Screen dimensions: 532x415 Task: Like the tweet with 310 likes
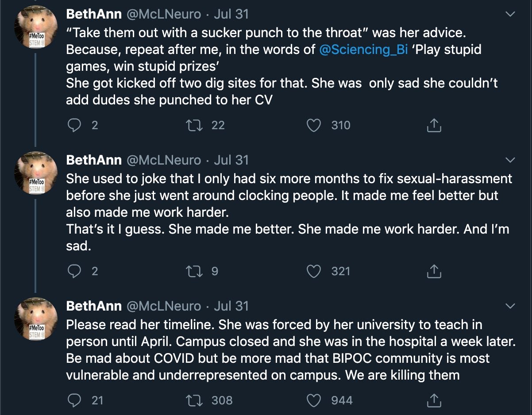pyautogui.click(x=314, y=126)
